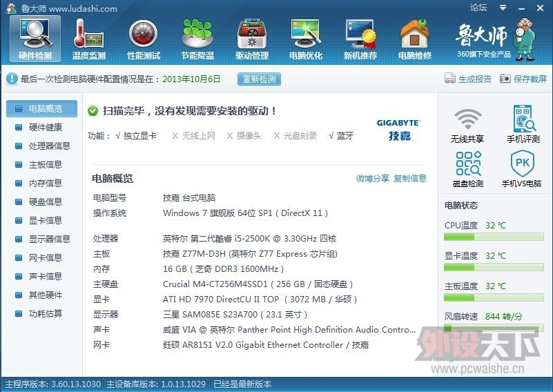
Task: Click the CPU温度 progress bar
Action: point(494,237)
